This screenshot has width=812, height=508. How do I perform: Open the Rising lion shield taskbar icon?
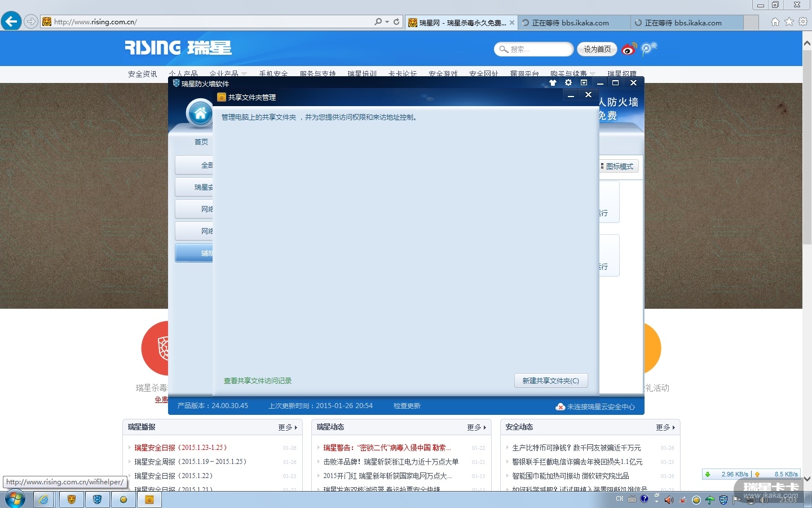tap(71, 500)
